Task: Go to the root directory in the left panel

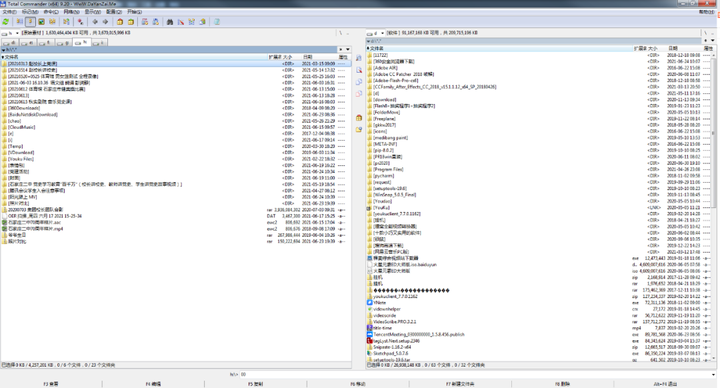Action: pyautogui.click(x=341, y=33)
